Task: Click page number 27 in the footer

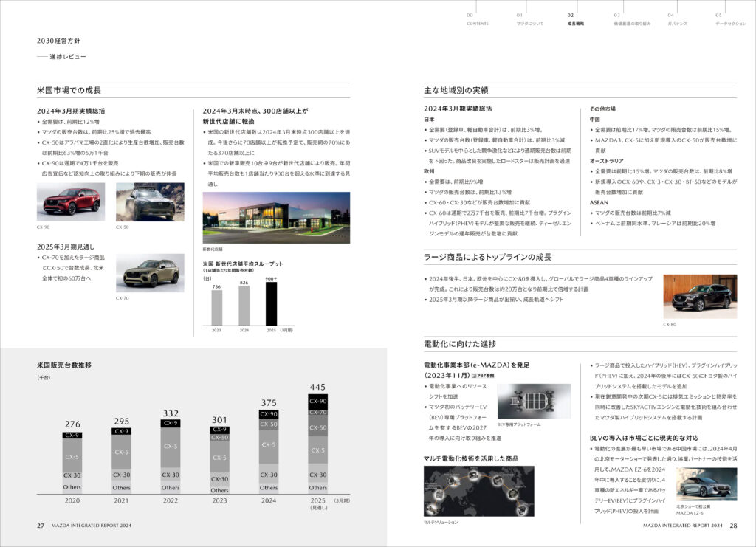Action: tap(41, 526)
